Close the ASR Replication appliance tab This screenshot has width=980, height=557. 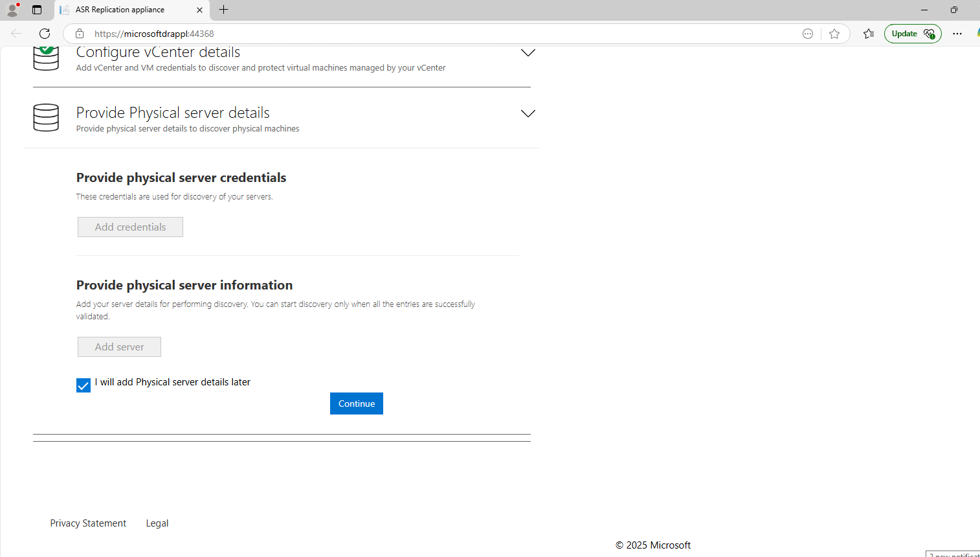pyautogui.click(x=199, y=10)
